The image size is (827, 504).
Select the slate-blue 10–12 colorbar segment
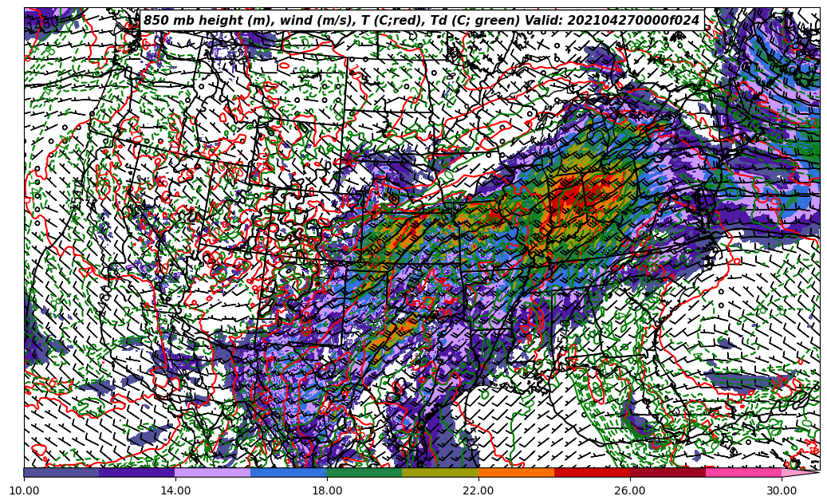[x=61, y=472]
